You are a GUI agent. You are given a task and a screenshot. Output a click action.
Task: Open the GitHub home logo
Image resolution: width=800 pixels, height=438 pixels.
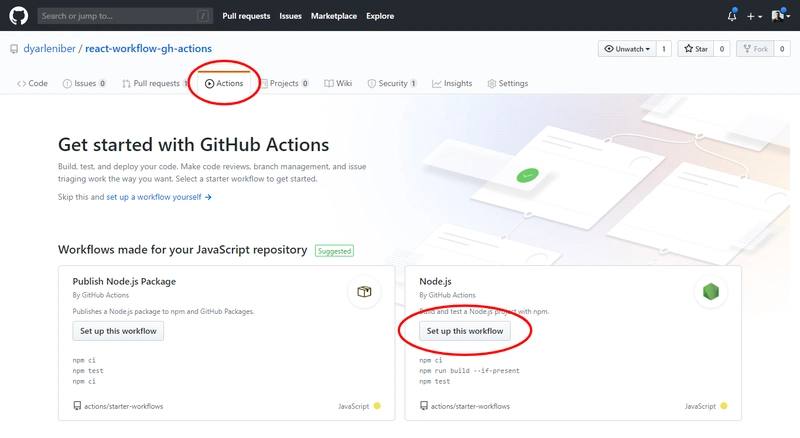click(18, 16)
